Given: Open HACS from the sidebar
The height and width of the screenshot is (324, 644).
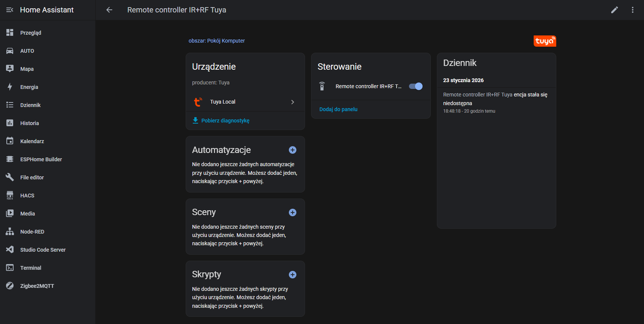Looking at the screenshot, I should click(x=27, y=196).
